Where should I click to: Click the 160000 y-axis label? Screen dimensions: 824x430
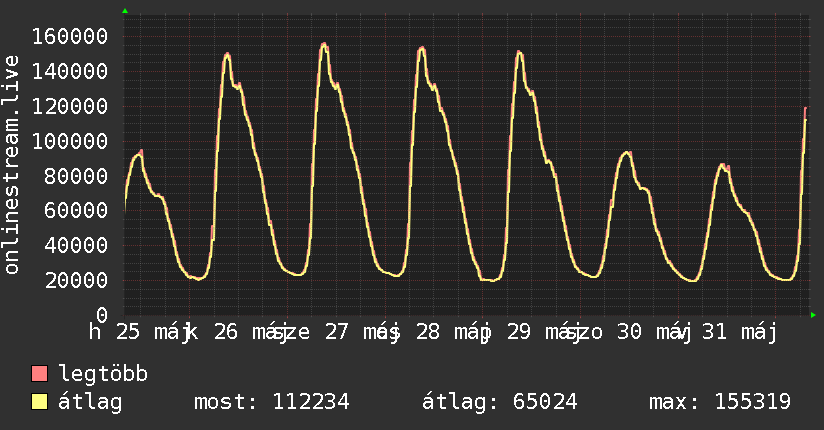point(70,36)
